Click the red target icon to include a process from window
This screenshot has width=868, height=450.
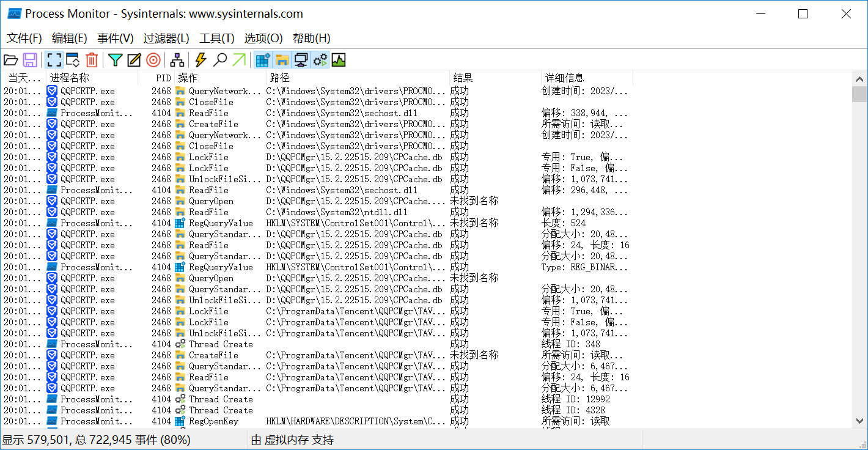(153, 60)
